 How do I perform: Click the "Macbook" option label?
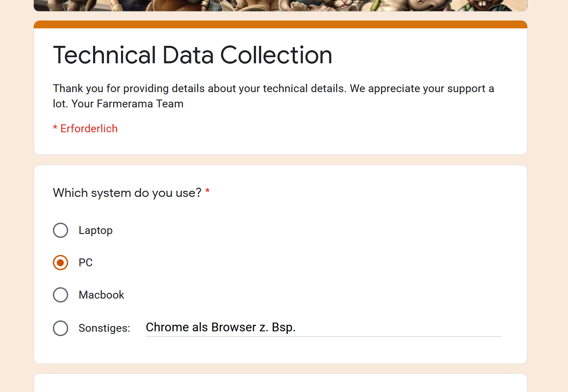pyautogui.click(x=101, y=295)
